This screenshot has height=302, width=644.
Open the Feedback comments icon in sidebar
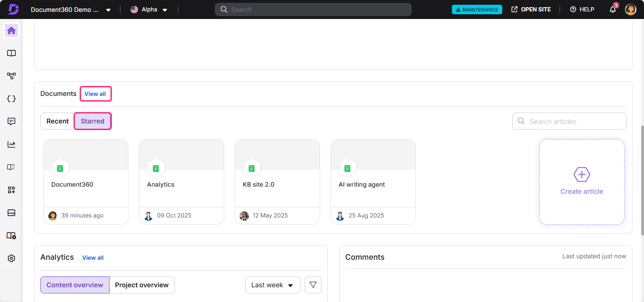[11, 121]
